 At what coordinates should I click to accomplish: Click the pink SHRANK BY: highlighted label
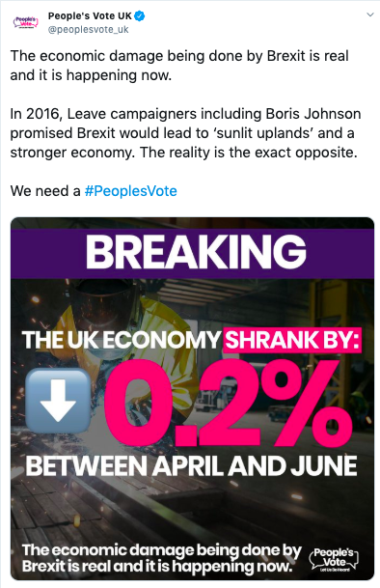coord(292,340)
